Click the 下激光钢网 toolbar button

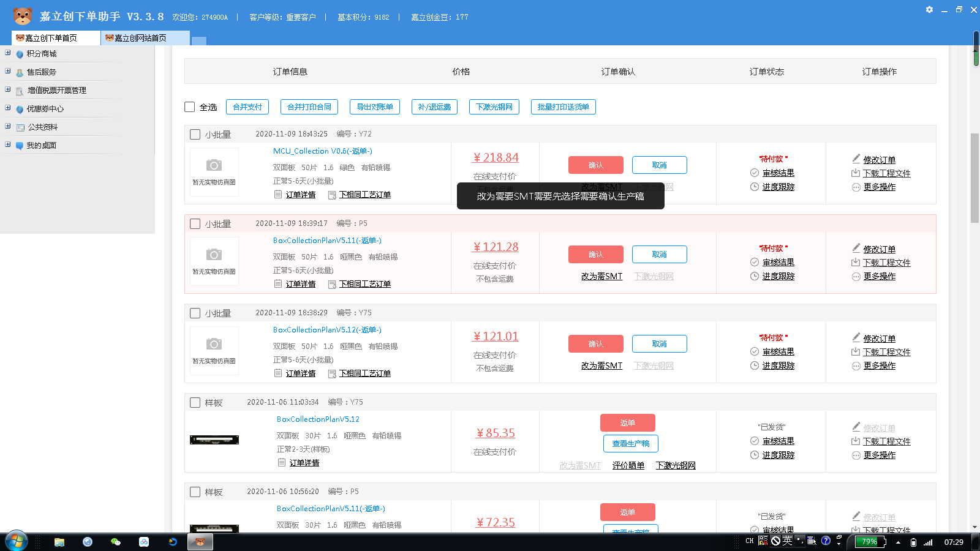point(494,107)
